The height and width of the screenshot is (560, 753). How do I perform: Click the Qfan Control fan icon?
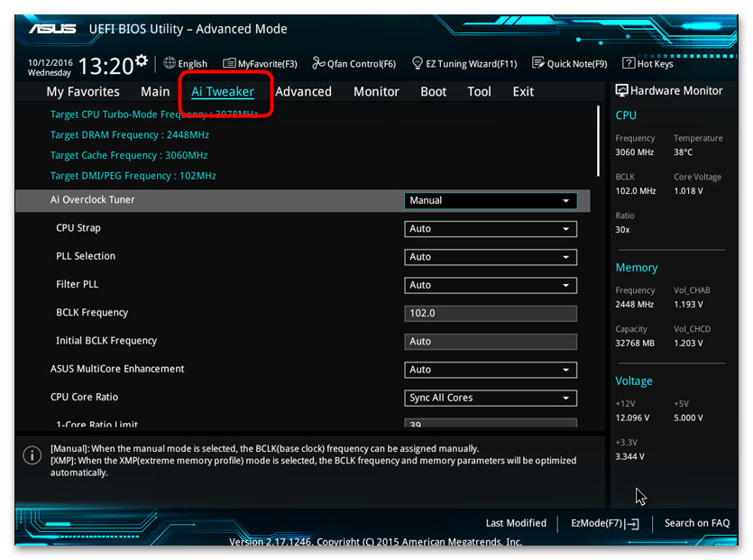318,63
